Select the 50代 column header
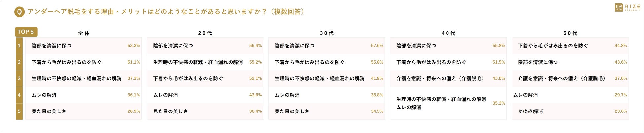The width and height of the screenshot is (644, 133). [x=570, y=33]
